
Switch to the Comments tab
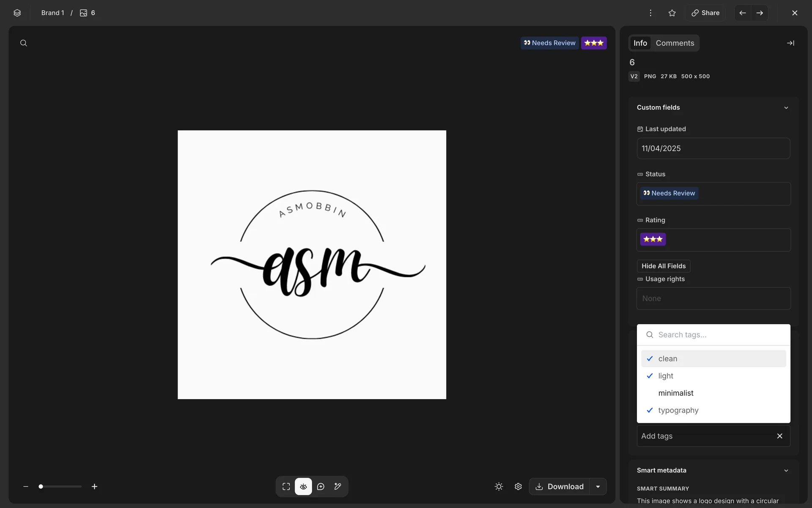(x=675, y=43)
